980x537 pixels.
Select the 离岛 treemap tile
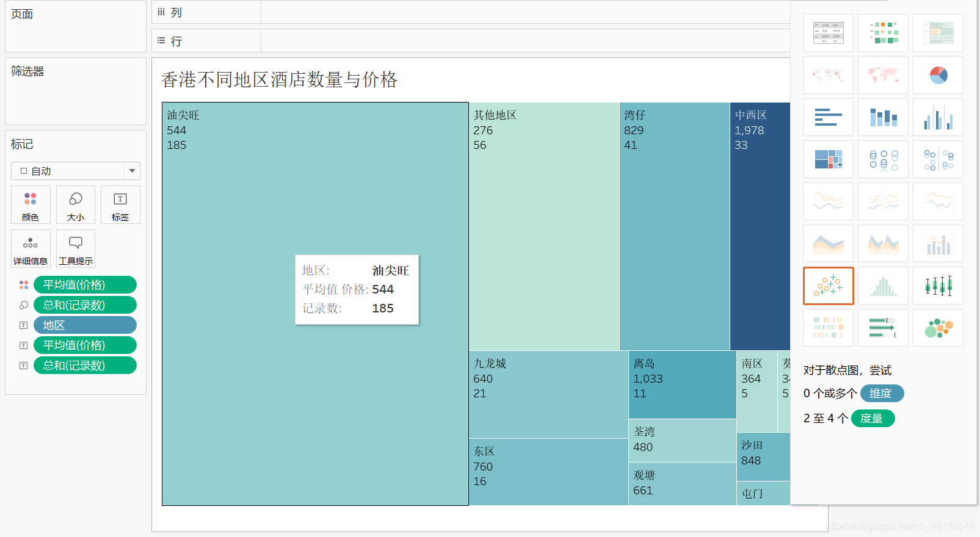683,384
